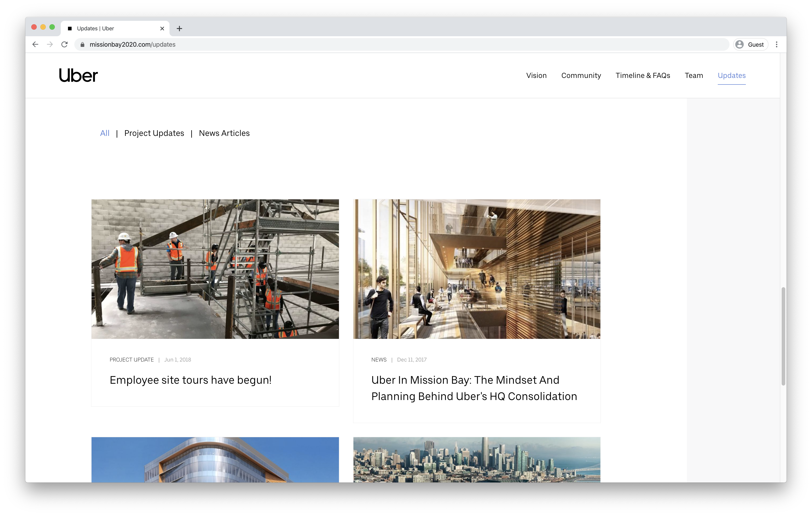Go to Community page
Viewport: 812px width, 516px height.
pyautogui.click(x=581, y=75)
